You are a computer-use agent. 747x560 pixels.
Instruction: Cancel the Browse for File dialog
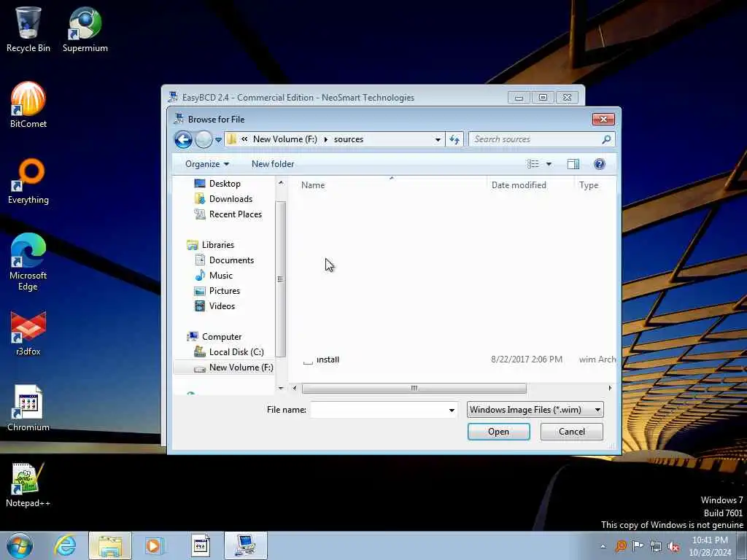coord(572,432)
